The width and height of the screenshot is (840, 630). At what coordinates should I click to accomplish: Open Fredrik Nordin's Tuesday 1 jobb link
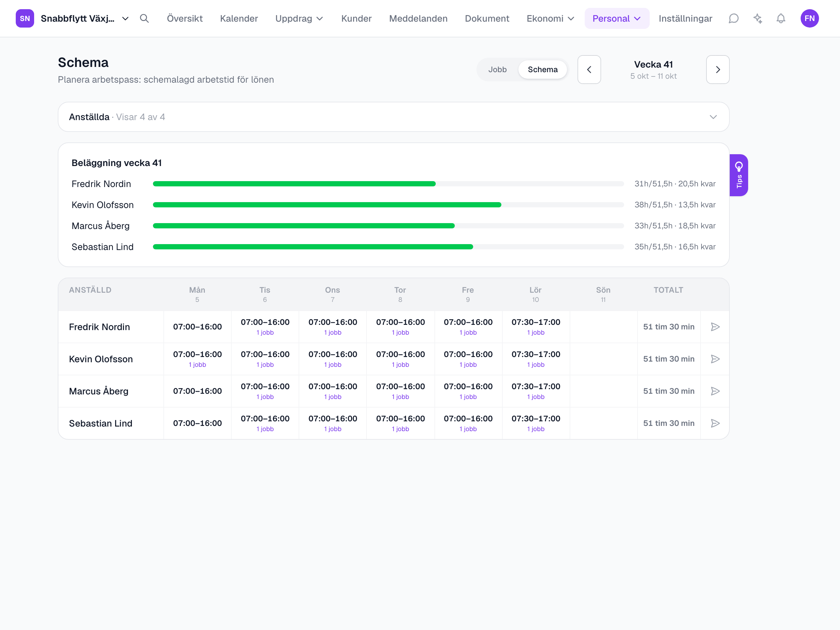click(x=265, y=332)
